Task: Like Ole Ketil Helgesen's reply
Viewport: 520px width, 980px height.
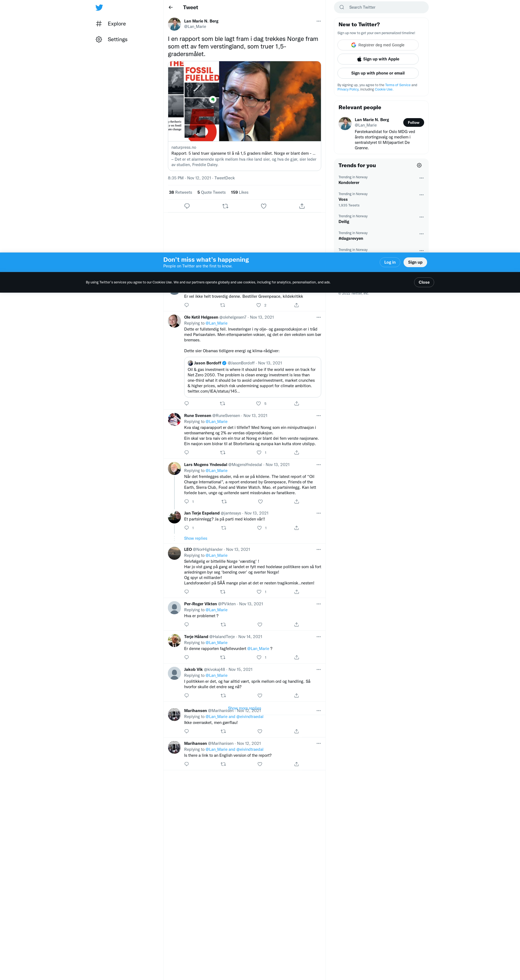Action: pos(259,404)
